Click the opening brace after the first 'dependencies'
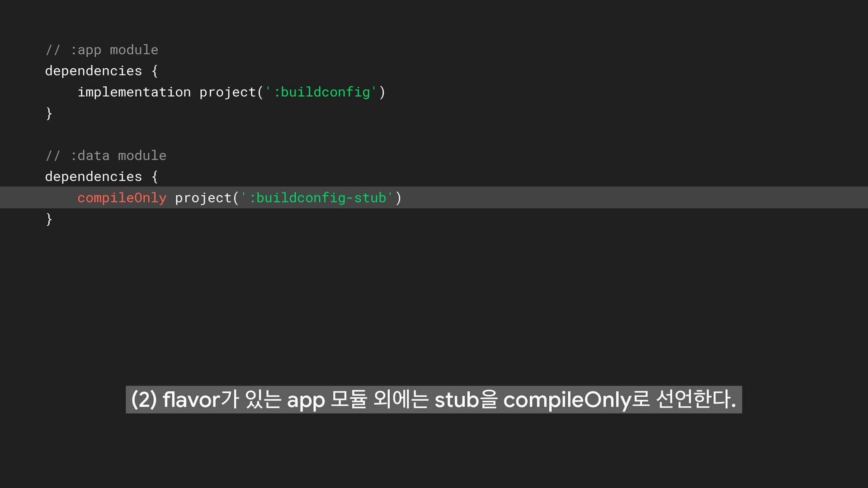The height and width of the screenshot is (488, 868). [x=155, y=71]
